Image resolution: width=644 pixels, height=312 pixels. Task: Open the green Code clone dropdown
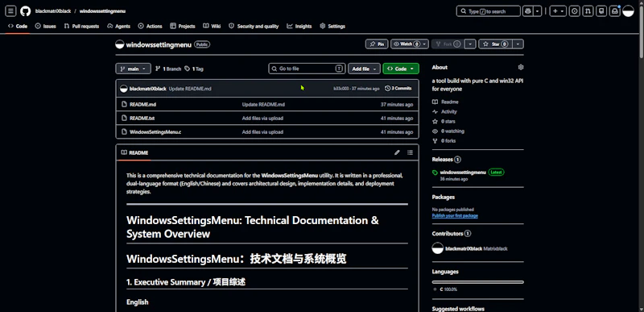coord(400,69)
